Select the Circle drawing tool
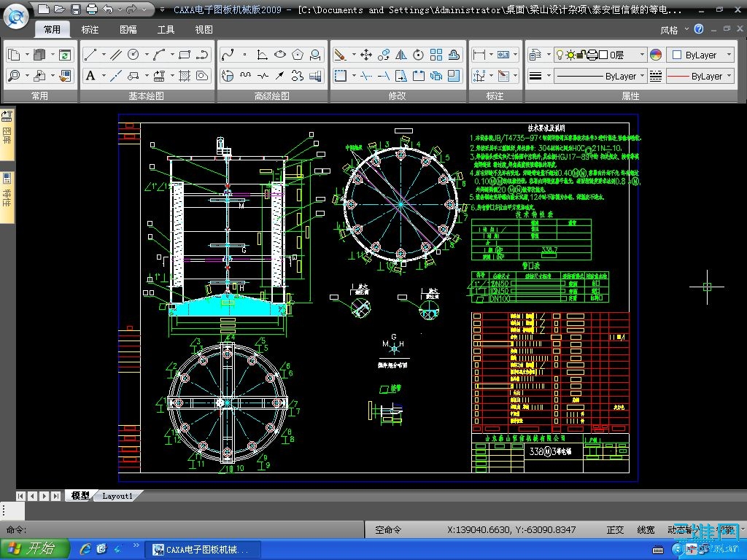This screenshot has height=560, width=747. [x=133, y=55]
